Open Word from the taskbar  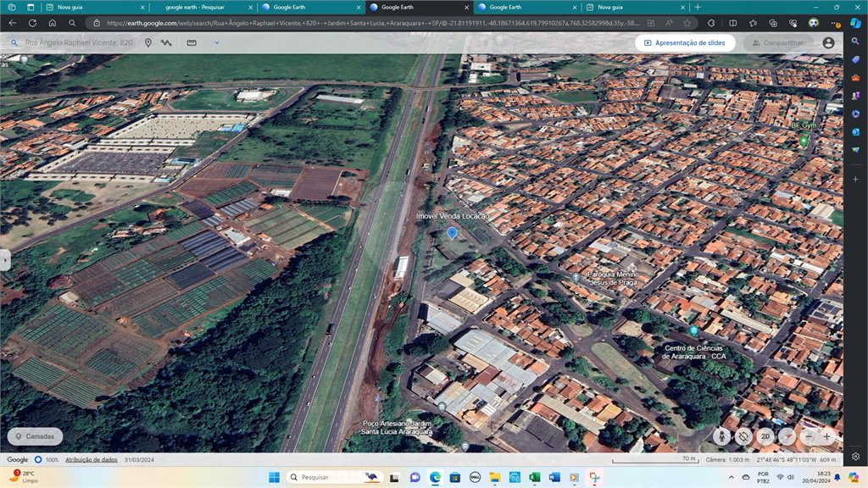pos(554,477)
